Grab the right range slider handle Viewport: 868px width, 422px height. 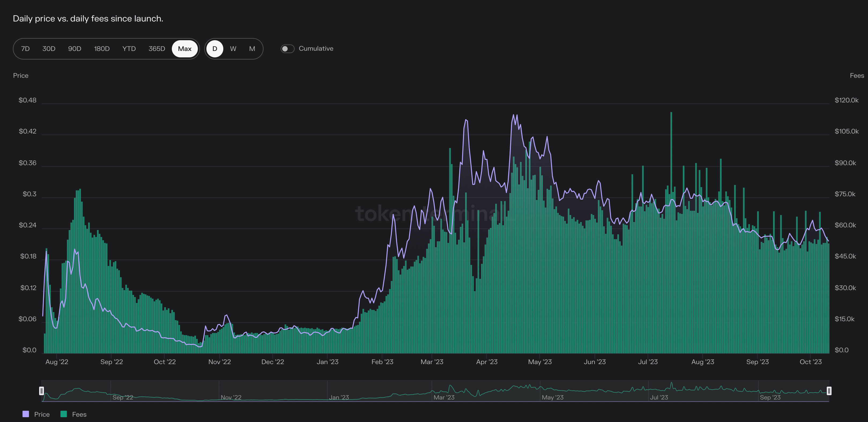pos(829,391)
